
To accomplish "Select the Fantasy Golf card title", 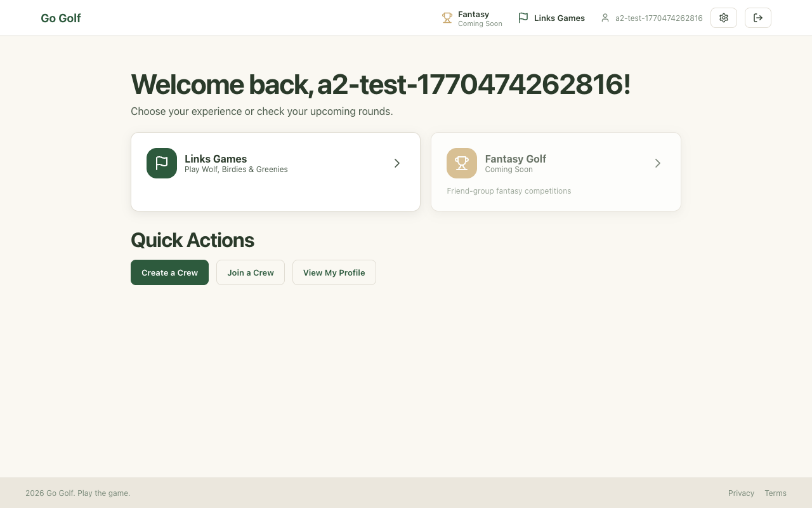I will (x=515, y=159).
